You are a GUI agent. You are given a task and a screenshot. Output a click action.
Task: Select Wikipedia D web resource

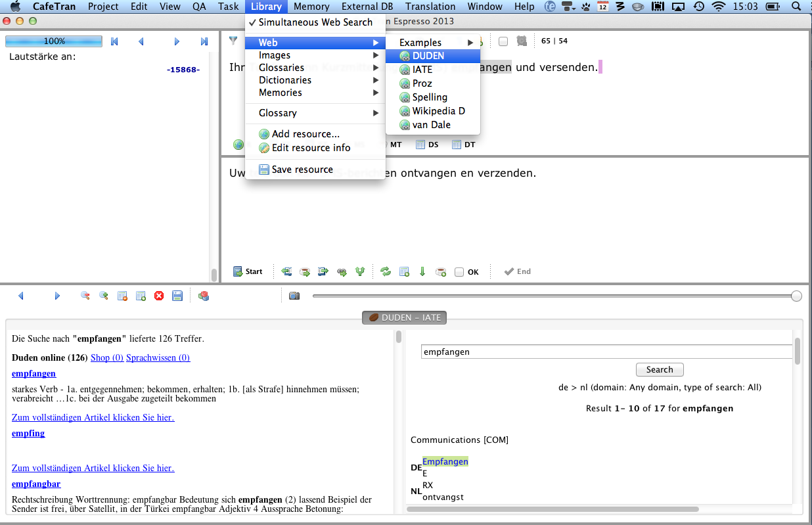point(438,111)
